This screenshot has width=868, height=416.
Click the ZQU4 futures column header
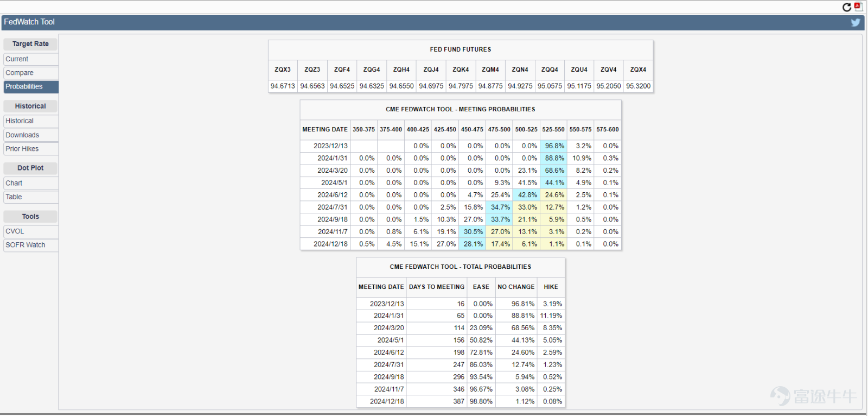click(x=579, y=70)
